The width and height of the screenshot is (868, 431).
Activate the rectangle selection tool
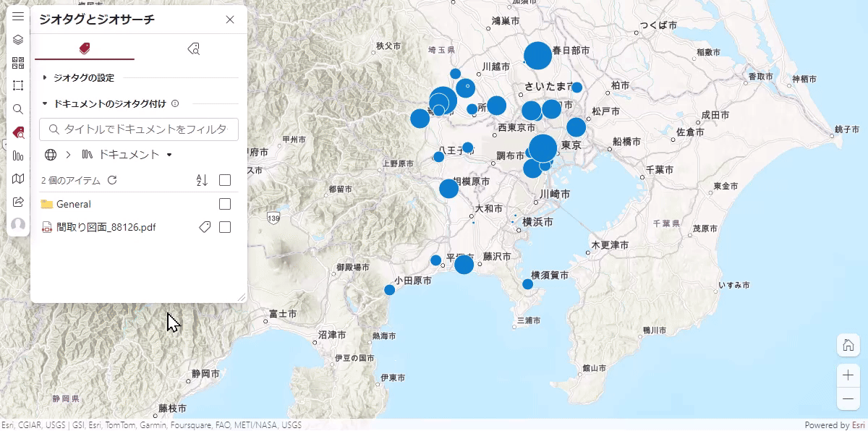click(x=18, y=86)
